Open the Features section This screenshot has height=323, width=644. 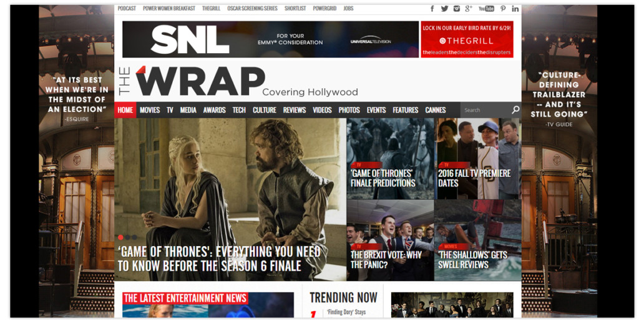tap(406, 110)
